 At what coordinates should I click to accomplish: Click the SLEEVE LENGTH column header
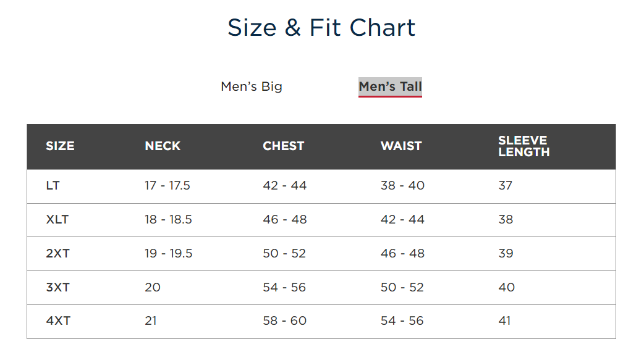(x=523, y=146)
